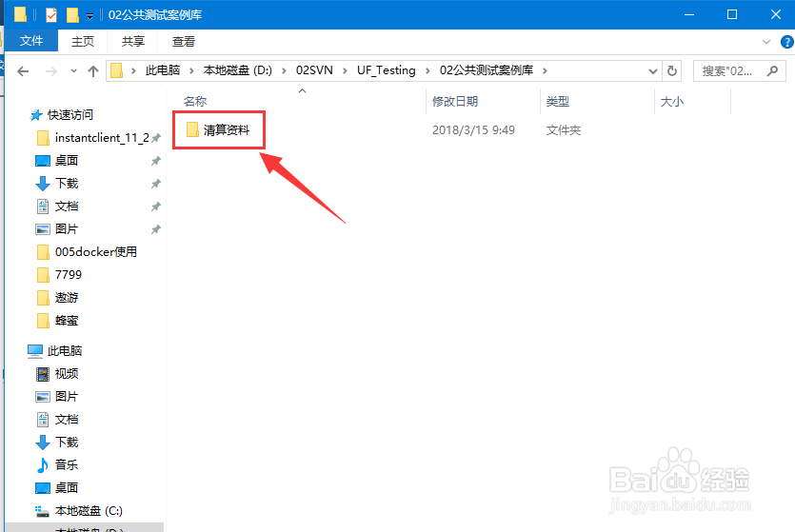Click 此电脑 in the address bar
The image size is (795, 532).
[163, 70]
